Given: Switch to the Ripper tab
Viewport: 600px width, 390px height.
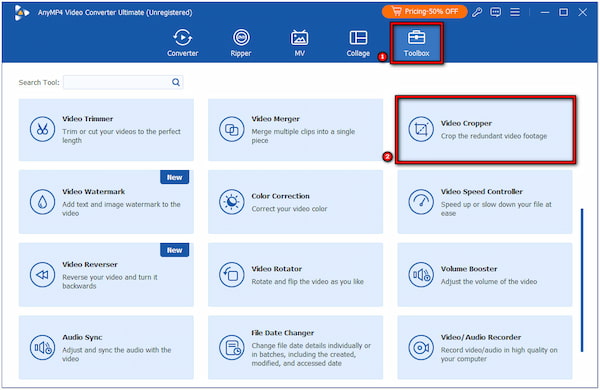Looking at the screenshot, I should pyautogui.click(x=241, y=42).
